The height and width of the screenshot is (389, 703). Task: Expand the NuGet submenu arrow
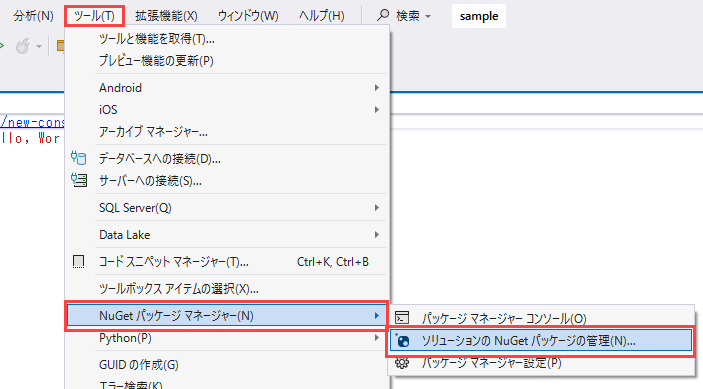[x=377, y=316]
